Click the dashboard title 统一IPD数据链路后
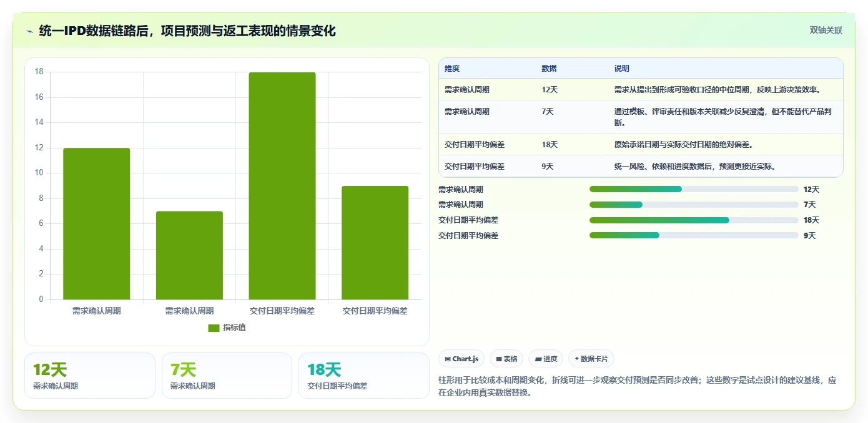The height and width of the screenshot is (423, 868). click(187, 31)
